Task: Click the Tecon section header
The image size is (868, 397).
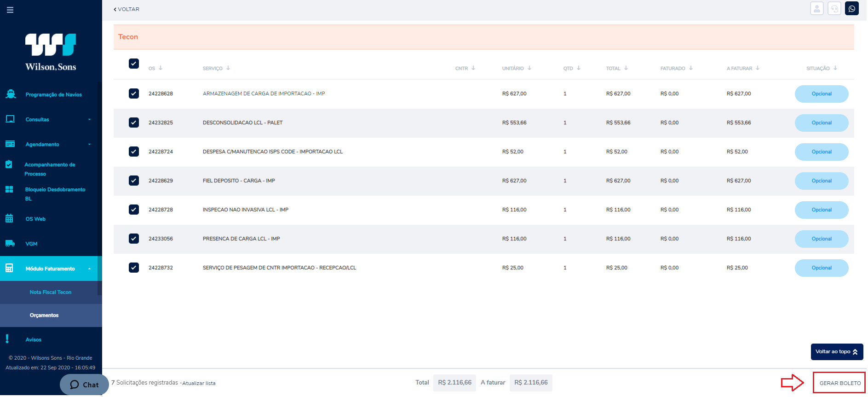Action: (x=484, y=37)
